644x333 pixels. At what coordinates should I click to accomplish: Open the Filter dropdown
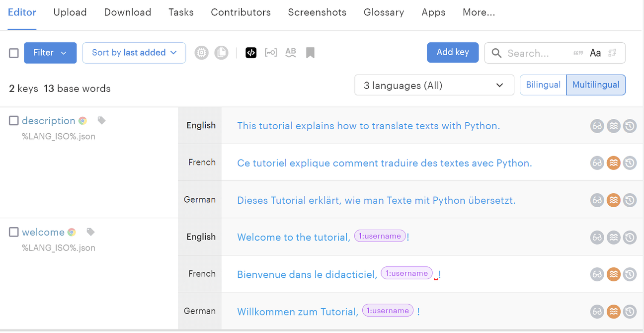(x=50, y=53)
